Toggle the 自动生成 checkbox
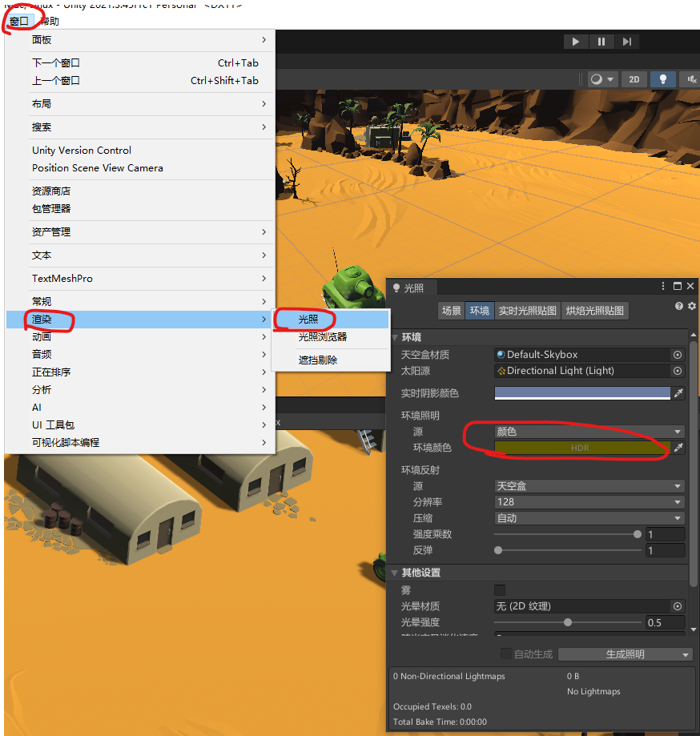The height and width of the screenshot is (736, 700). point(505,654)
